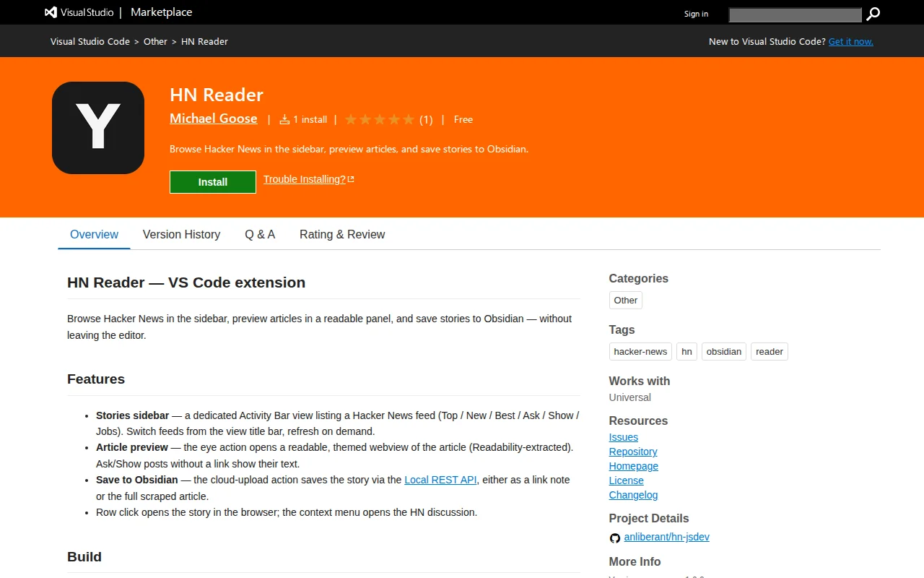Viewport: 924px width, 578px height.
Task: Click the Features heading
Action: click(96, 379)
